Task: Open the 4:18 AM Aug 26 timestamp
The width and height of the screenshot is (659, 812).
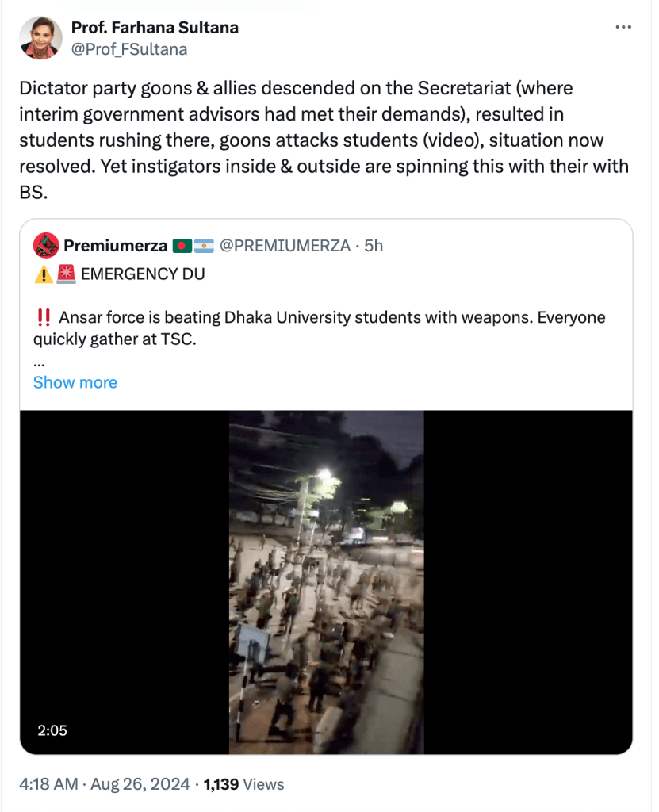Action: tap(104, 784)
